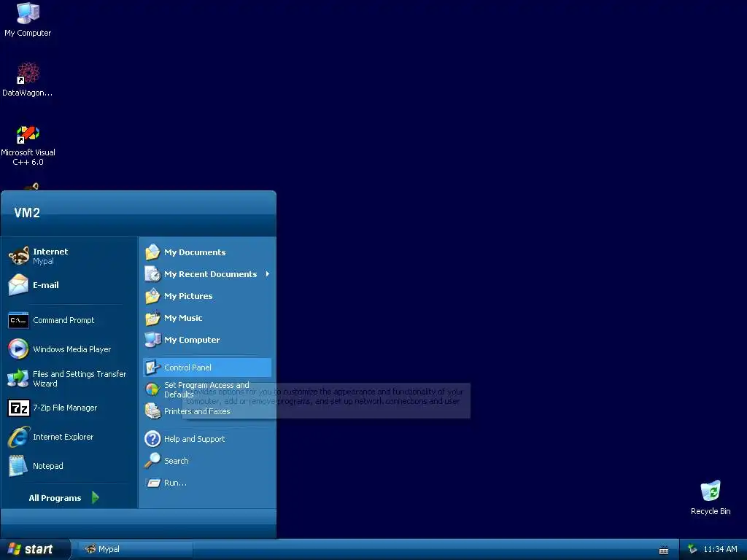The height and width of the screenshot is (560, 747).
Task: Open Printers and Faxes
Action: (207, 411)
